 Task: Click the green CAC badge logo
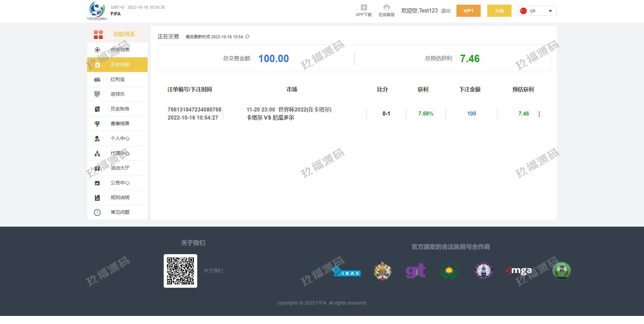[x=561, y=271]
